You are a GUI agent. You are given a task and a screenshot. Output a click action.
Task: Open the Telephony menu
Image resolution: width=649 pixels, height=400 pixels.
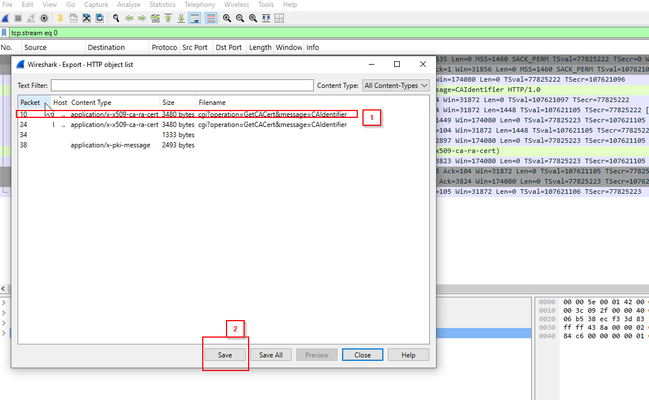[x=200, y=5]
